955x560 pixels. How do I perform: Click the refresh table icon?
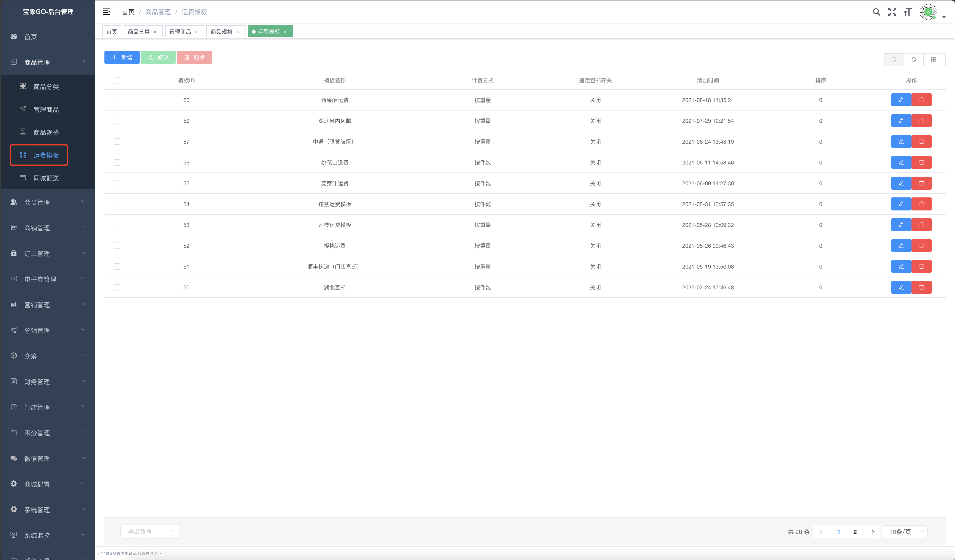coord(914,59)
